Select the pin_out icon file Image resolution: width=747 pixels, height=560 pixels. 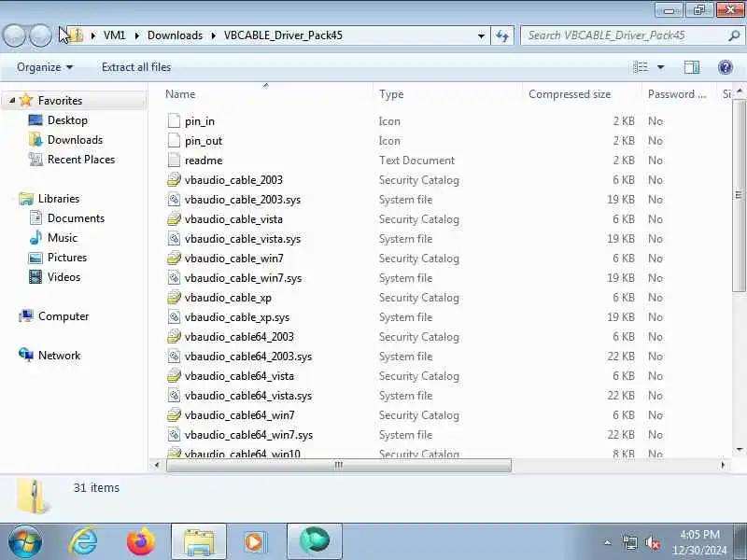(x=174, y=141)
